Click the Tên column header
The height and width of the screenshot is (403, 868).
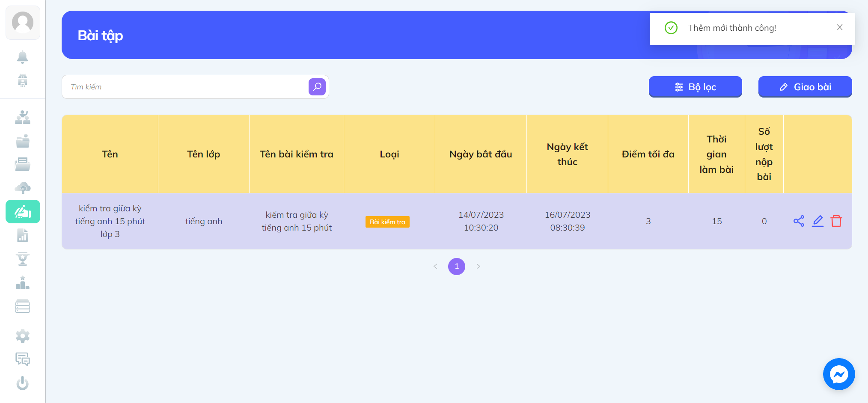pos(110,154)
